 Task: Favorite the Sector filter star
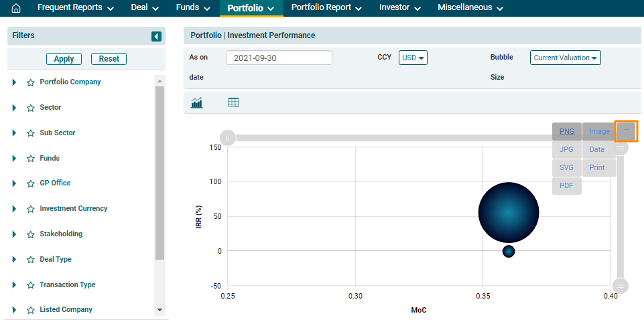pos(30,108)
